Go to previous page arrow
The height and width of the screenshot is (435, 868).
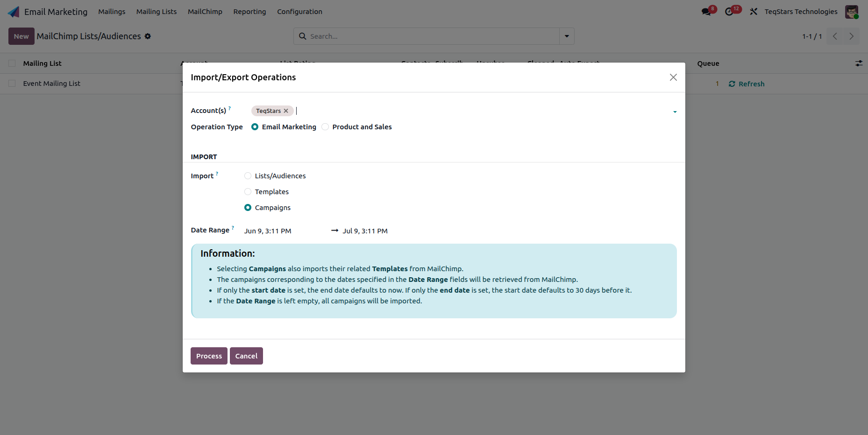[835, 36]
